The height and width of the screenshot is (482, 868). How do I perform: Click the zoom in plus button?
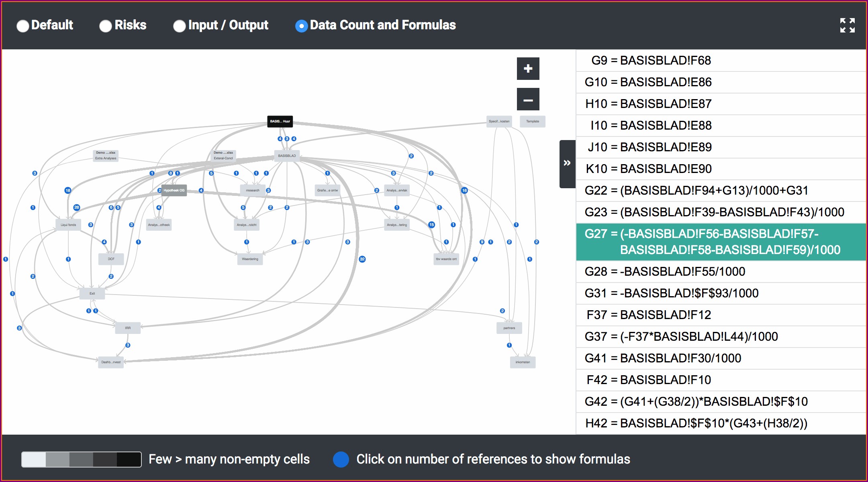click(528, 69)
